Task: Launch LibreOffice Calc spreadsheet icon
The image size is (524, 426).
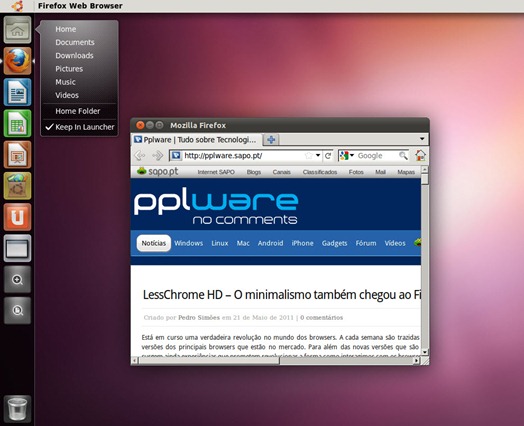Action: pos(17,123)
